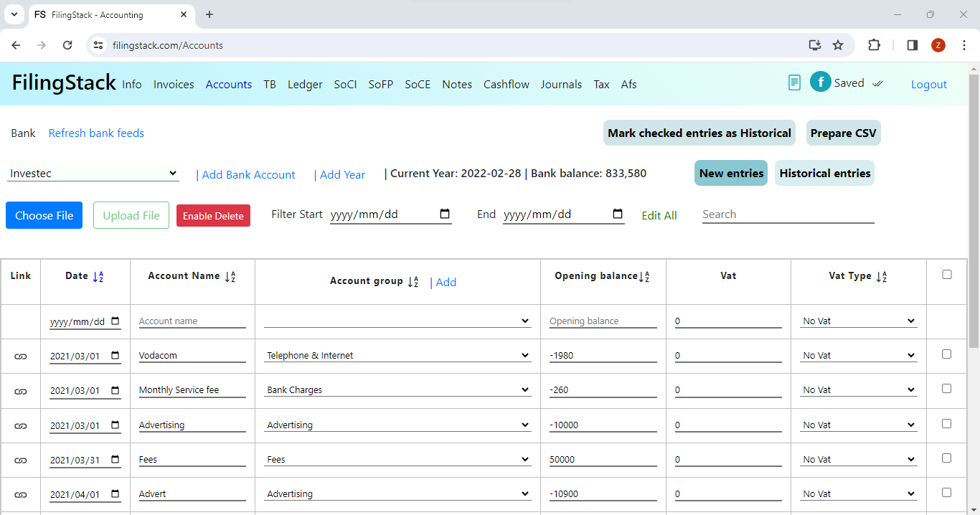Check the checkbox on the Vodacom row
Screen dimensions: 980x515
tap(946, 355)
